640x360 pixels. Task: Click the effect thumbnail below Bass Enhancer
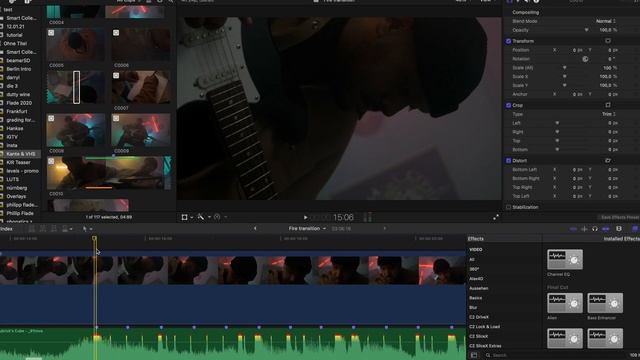coord(605,338)
